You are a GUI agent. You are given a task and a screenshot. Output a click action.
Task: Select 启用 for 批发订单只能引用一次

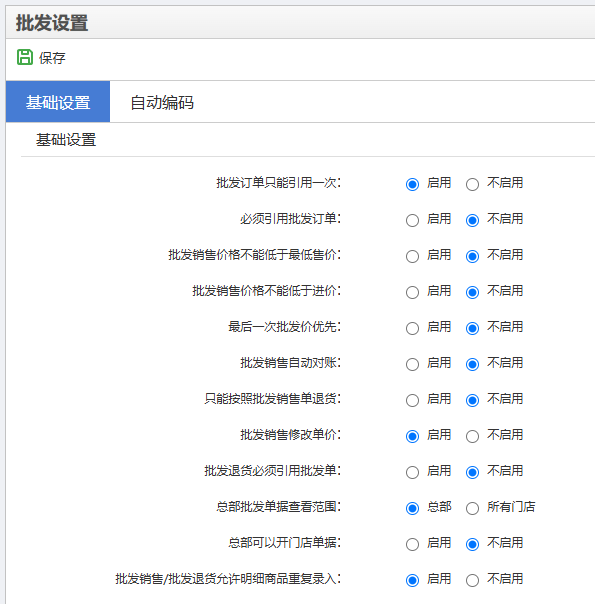[x=412, y=185]
